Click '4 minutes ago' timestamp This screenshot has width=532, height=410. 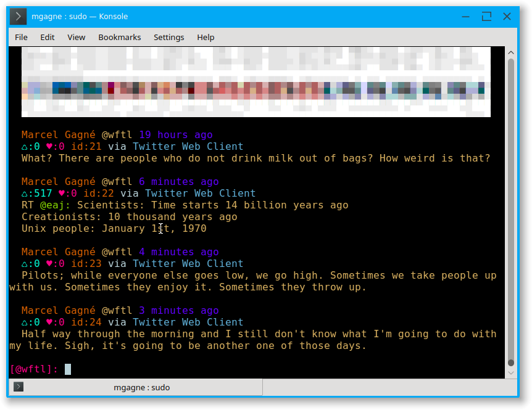tap(179, 252)
